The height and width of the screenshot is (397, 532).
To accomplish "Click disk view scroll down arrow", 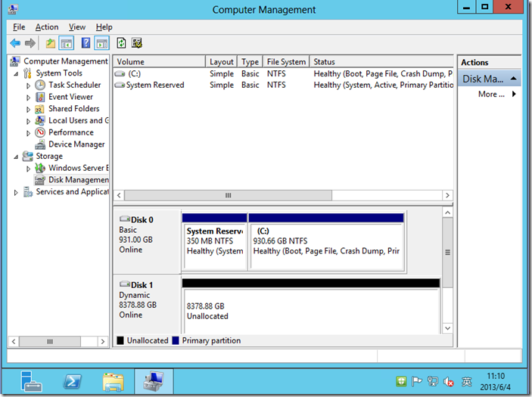I will tap(447, 328).
